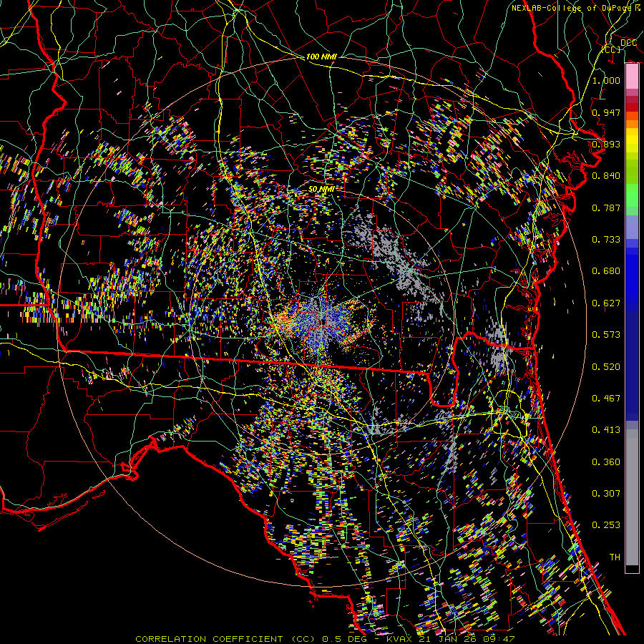644x644 pixels.
Task: Pick the pink color at top of scale
Action: tap(632, 76)
